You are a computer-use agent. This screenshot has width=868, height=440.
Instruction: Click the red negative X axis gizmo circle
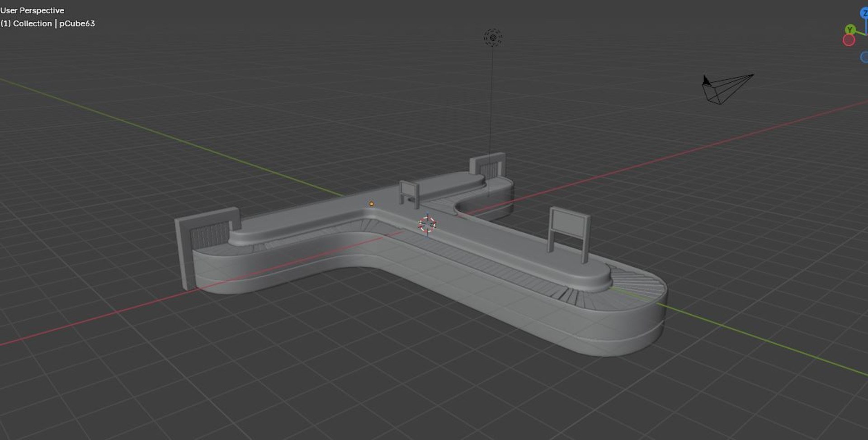(x=849, y=40)
